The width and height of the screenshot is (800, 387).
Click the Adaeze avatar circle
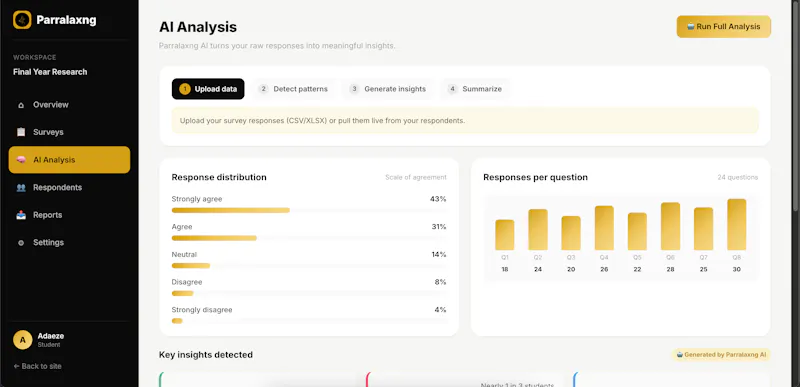22,340
